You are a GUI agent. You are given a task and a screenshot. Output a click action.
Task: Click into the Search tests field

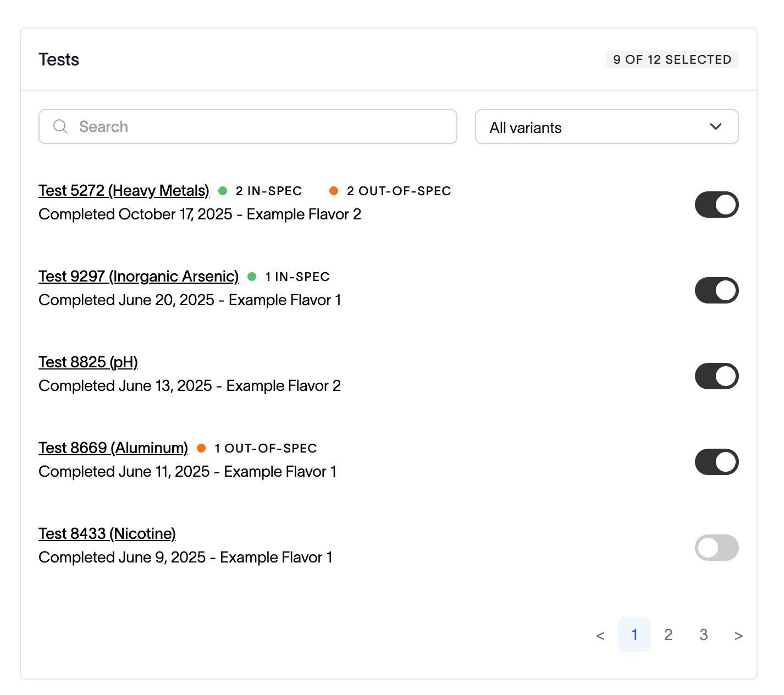click(248, 126)
